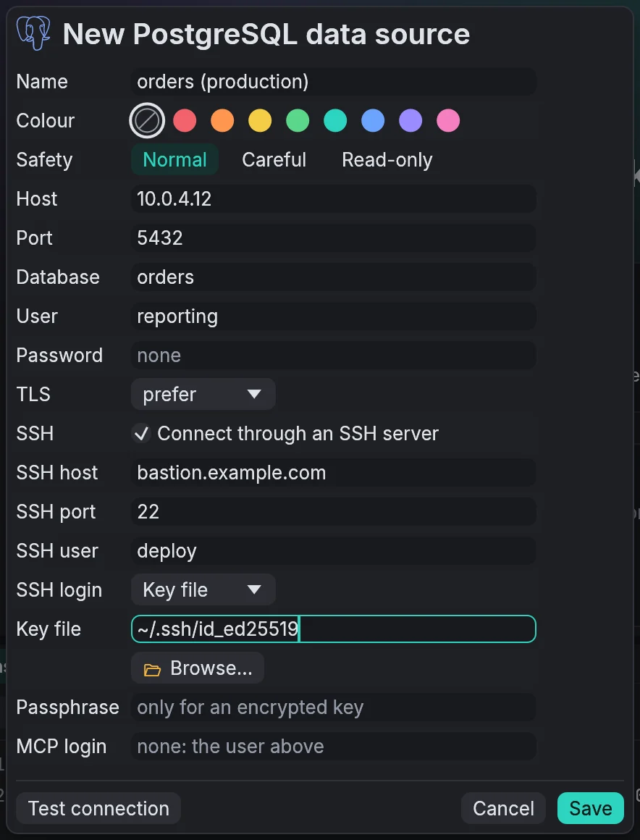This screenshot has height=840, width=640.
Task: Click the Colour label
Action: click(46, 120)
